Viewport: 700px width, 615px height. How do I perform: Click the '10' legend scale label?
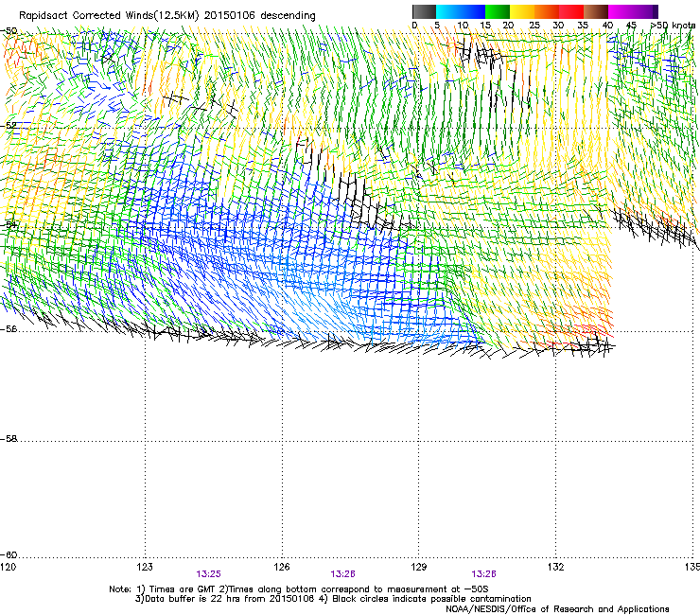click(x=463, y=26)
